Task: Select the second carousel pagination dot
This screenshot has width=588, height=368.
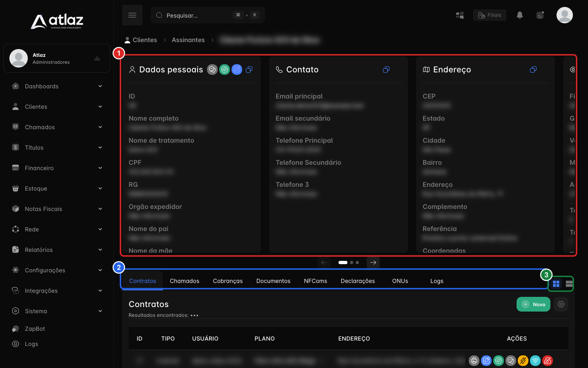Action: point(352,263)
